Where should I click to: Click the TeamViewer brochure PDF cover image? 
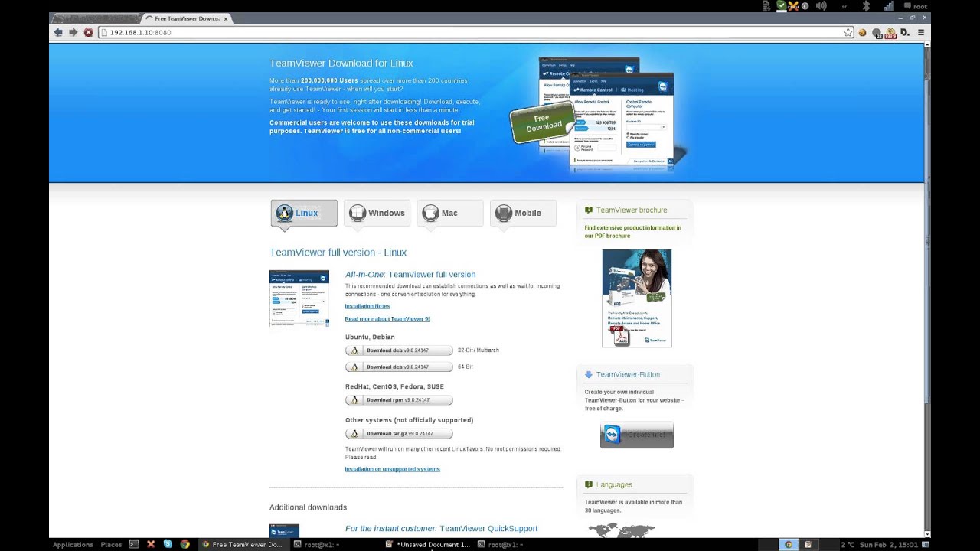coord(636,298)
